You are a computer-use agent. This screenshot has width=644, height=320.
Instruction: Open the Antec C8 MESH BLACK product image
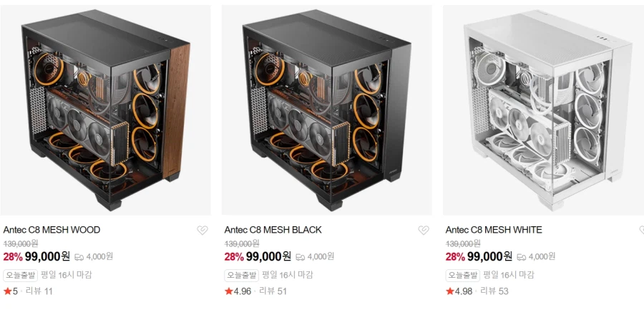[326, 110]
